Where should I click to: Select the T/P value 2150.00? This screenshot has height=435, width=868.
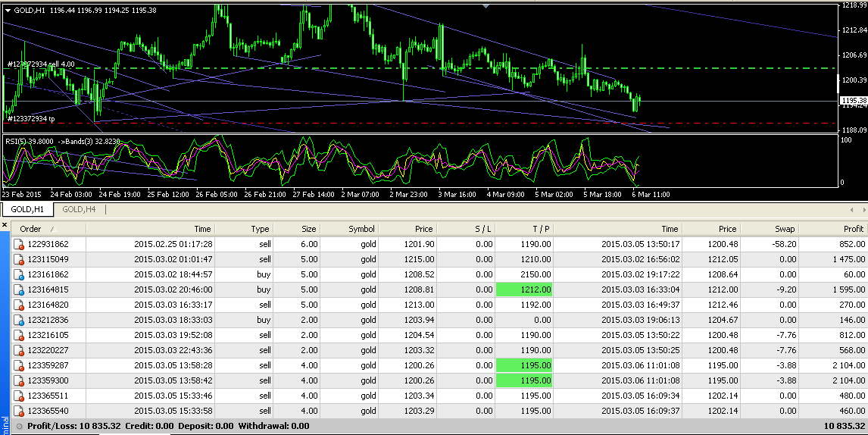tap(535, 275)
